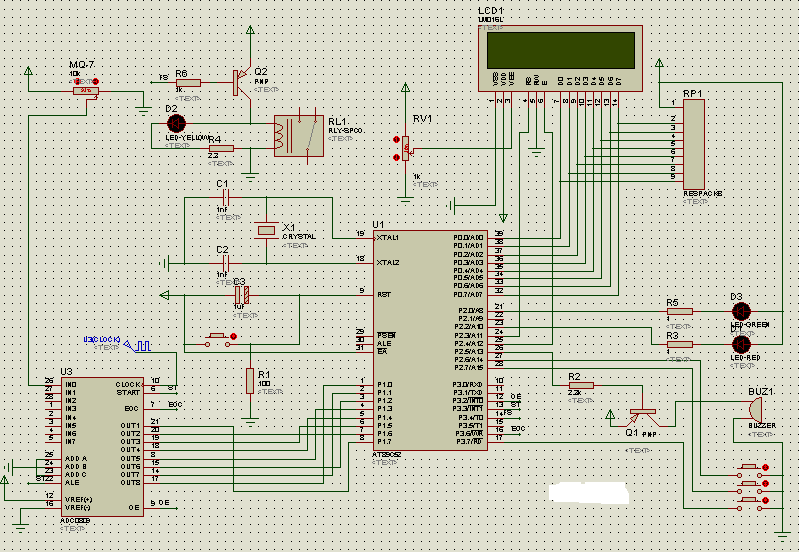Click the LCD1 reference label
799x554 pixels.
pos(491,11)
